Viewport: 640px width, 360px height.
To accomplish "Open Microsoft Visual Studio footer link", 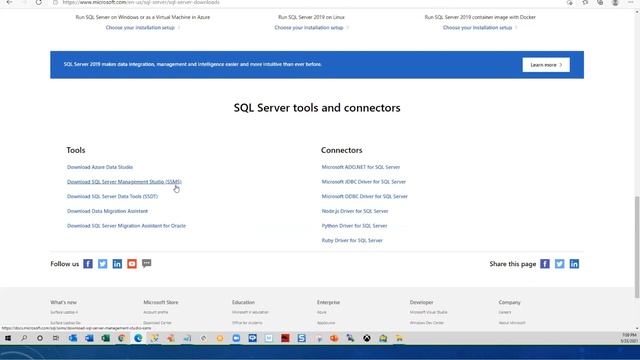I will click(429, 312).
